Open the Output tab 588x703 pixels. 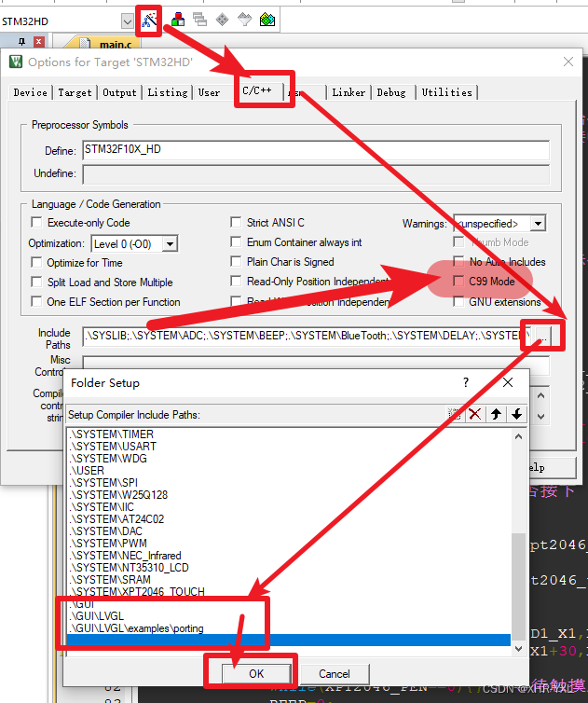(x=119, y=92)
